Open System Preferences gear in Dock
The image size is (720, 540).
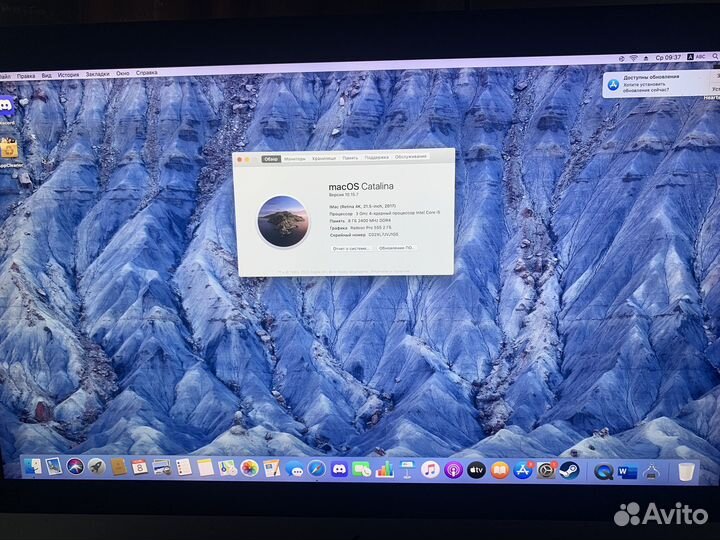(x=546, y=471)
